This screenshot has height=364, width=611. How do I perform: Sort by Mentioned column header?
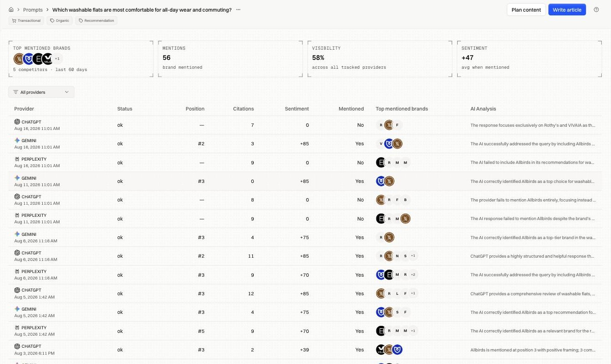[351, 109]
